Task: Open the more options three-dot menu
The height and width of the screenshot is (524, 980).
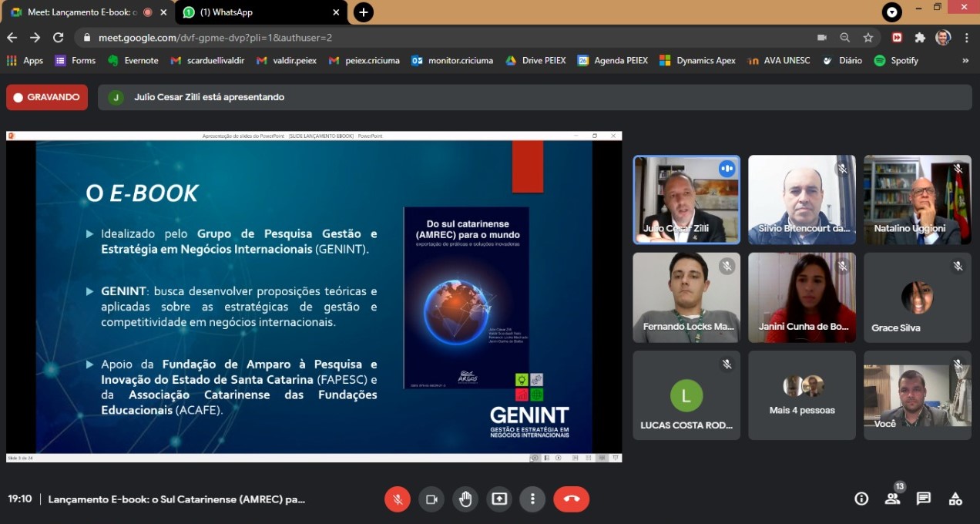Action: click(532, 499)
